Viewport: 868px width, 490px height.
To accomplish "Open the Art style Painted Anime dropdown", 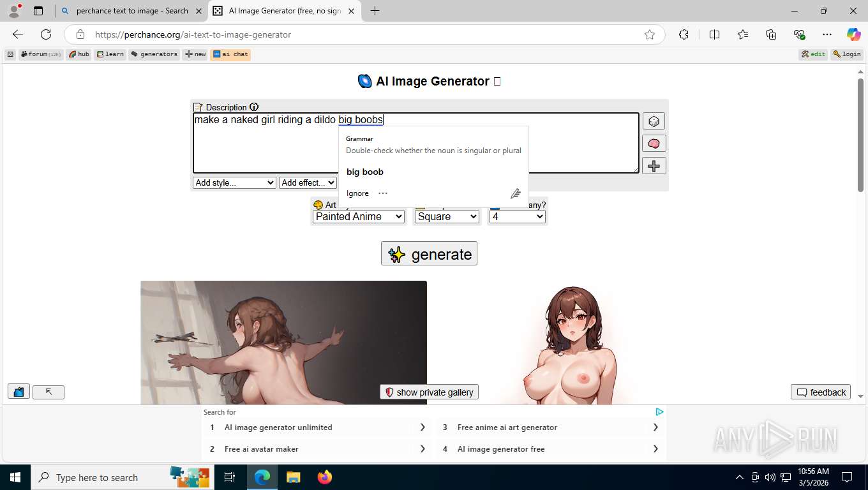I will click(359, 216).
